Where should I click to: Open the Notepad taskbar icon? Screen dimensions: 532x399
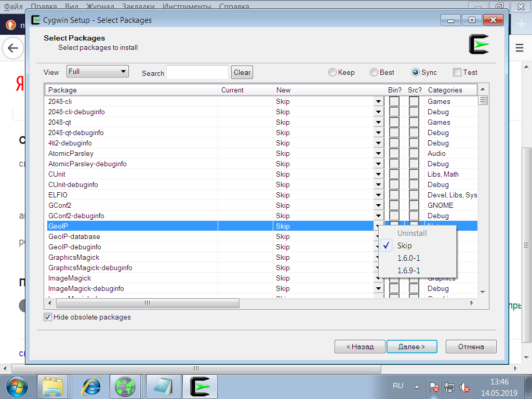click(163, 387)
